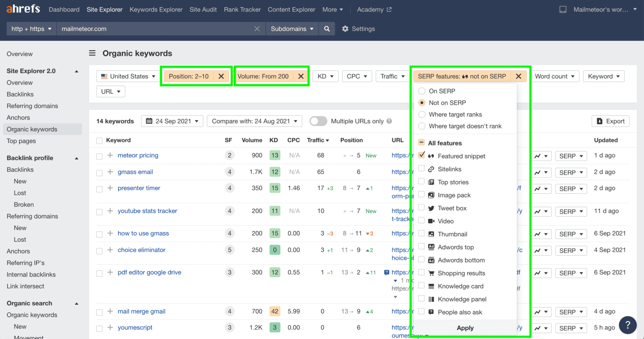Toggle the All features checkbox
Image resolution: width=644 pixels, height=339 pixels.
click(421, 143)
